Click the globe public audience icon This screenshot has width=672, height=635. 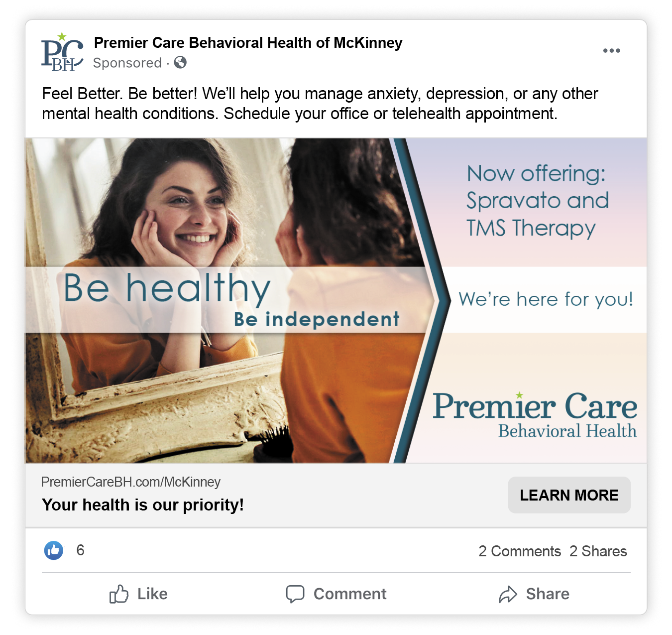click(x=180, y=62)
